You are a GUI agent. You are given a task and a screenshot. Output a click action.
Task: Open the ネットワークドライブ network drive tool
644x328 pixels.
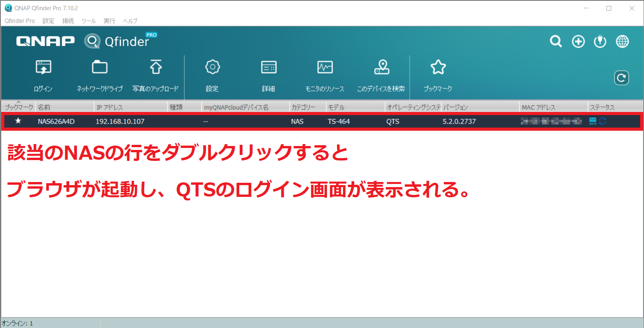[x=99, y=76]
